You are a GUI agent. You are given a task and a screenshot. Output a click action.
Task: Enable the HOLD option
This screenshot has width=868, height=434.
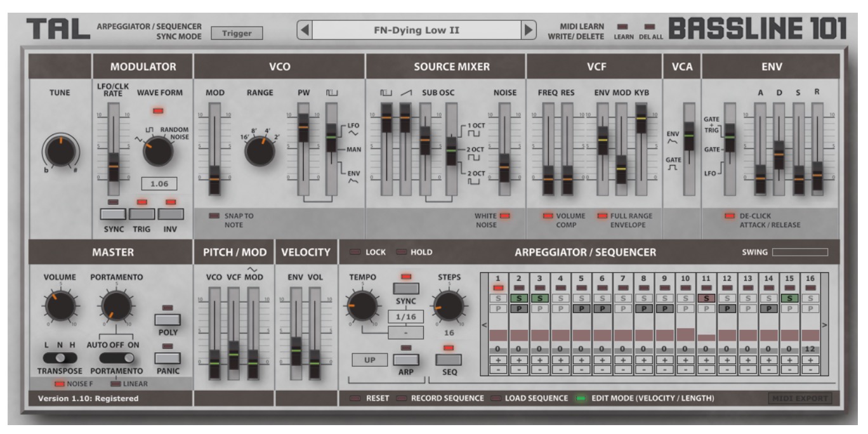pyautogui.click(x=401, y=253)
